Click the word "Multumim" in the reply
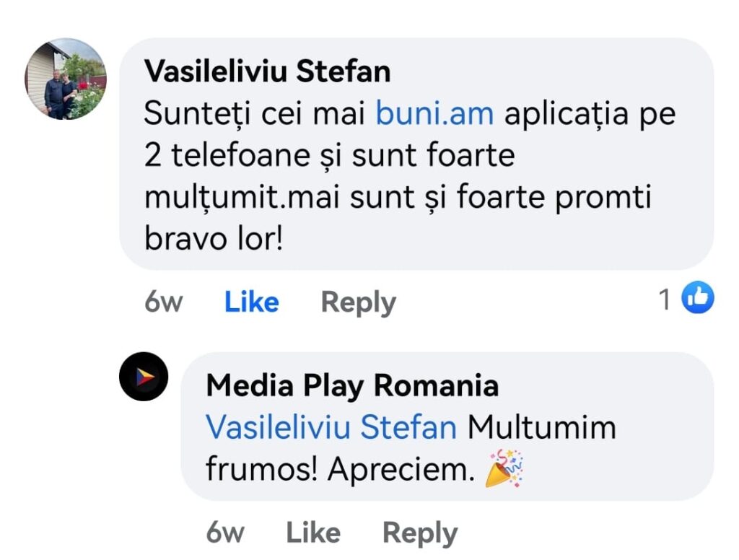Viewport: 739px width, 560px height. [x=541, y=427]
